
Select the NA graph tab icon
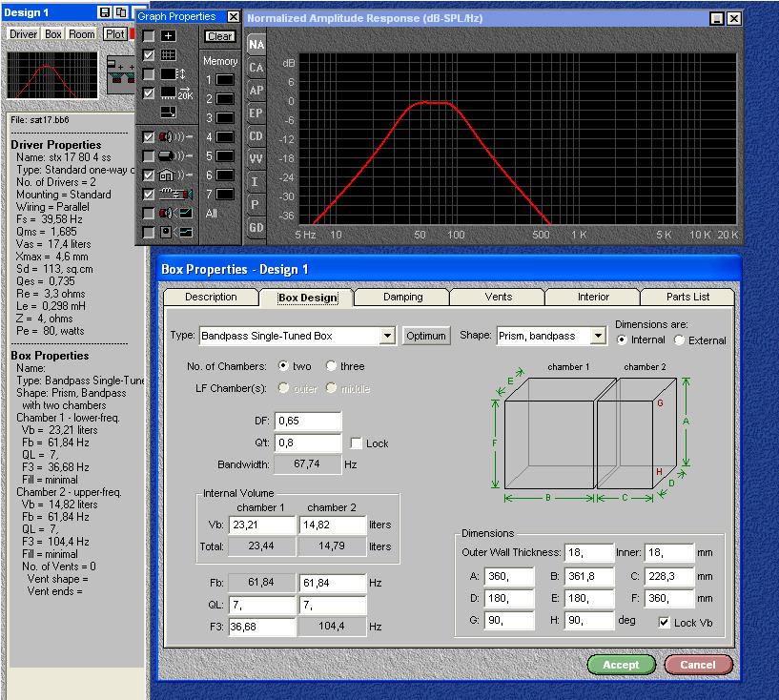click(x=256, y=45)
